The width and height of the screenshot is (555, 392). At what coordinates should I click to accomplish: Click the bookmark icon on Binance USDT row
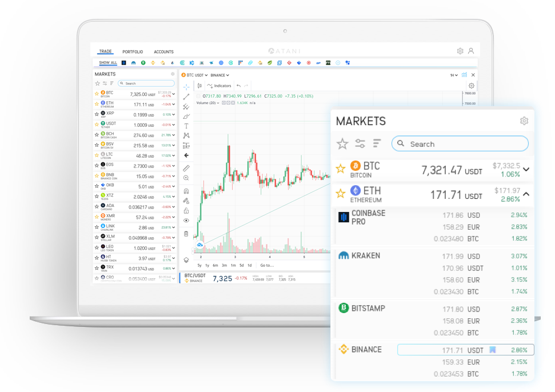pyautogui.click(x=492, y=350)
